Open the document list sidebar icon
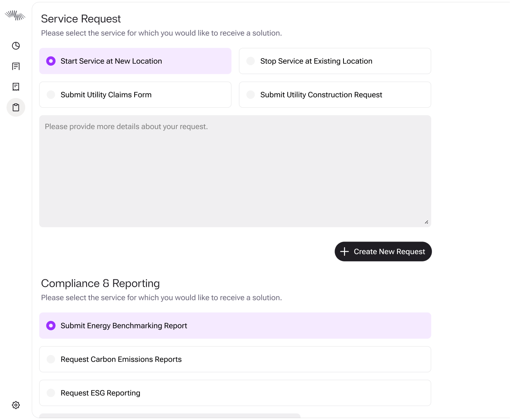 (16, 66)
